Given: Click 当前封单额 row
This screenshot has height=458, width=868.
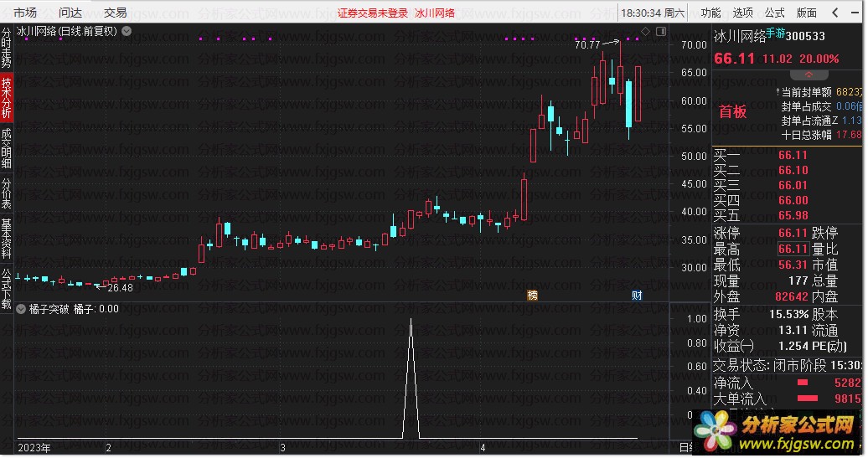Looking at the screenshot, I should pyautogui.click(x=820, y=92).
